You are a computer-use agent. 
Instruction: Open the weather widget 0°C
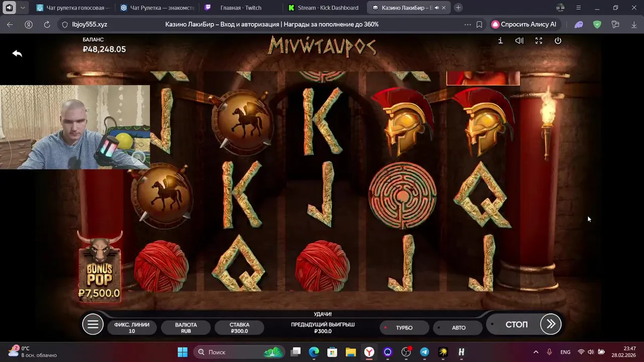pyautogui.click(x=32, y=352)
